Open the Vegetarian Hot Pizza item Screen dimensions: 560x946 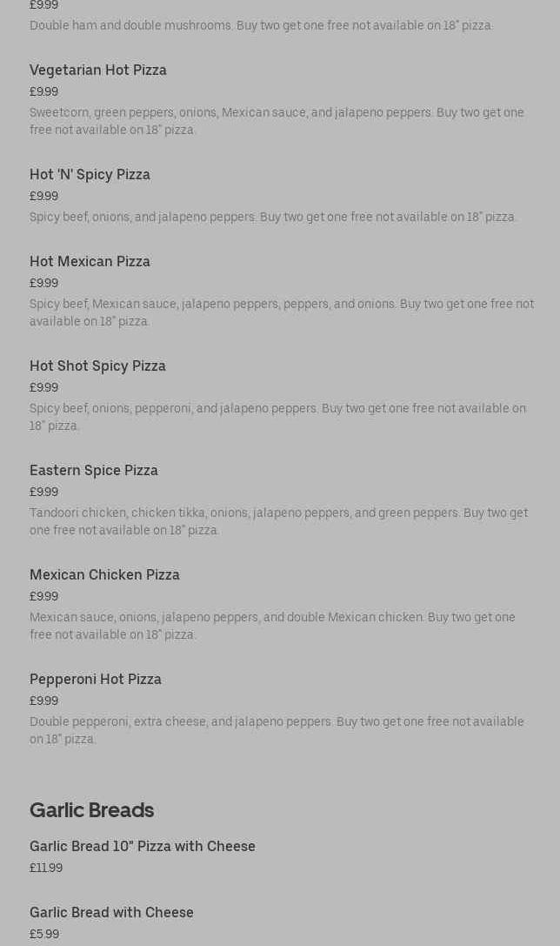click(x=98, y=70)
